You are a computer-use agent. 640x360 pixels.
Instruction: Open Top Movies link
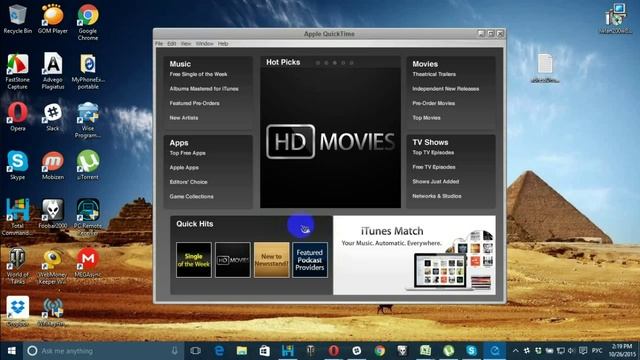[x=426, y=118]
